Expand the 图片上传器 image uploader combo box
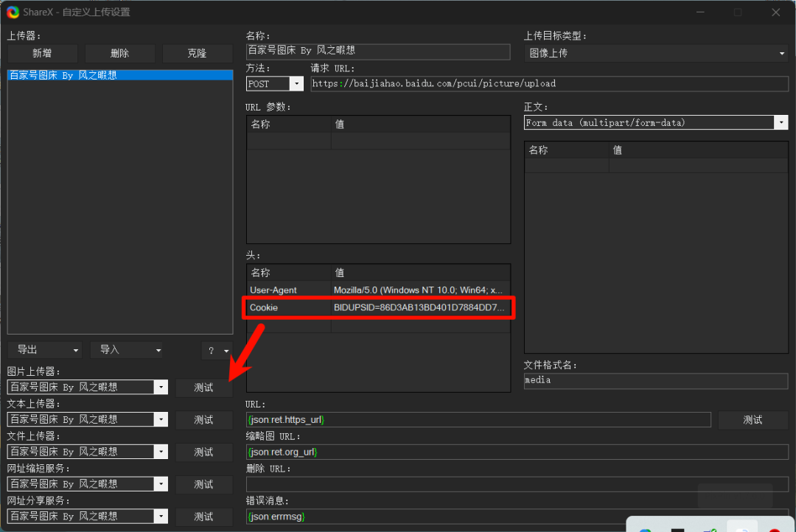 161,388
